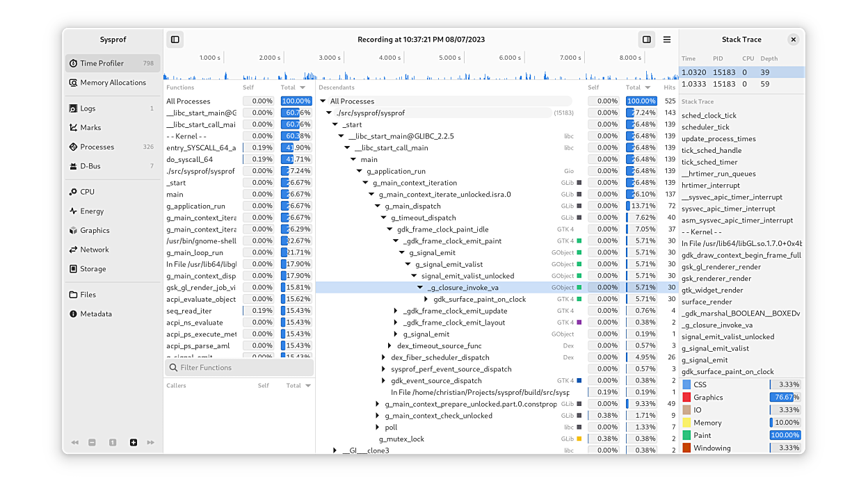Switch to the Time Profiler section
The image size is (868, 488).
pos(102,63)
